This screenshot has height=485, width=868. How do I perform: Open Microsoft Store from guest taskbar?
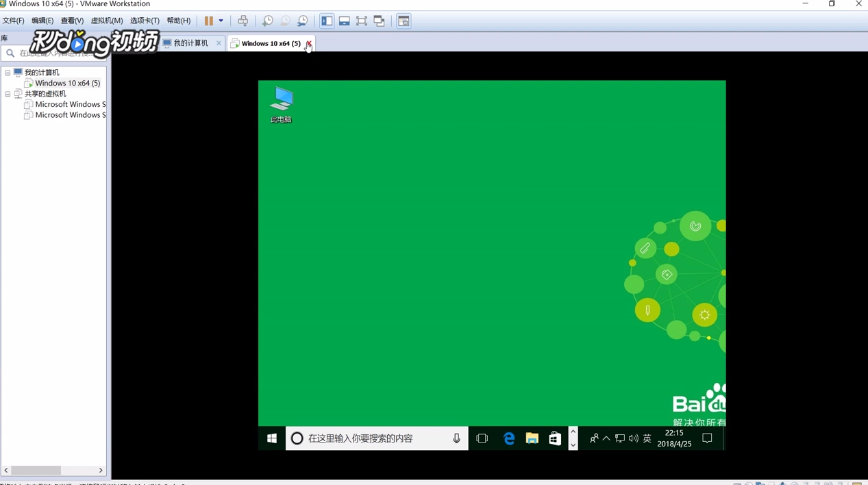click(x=555, y=438)
